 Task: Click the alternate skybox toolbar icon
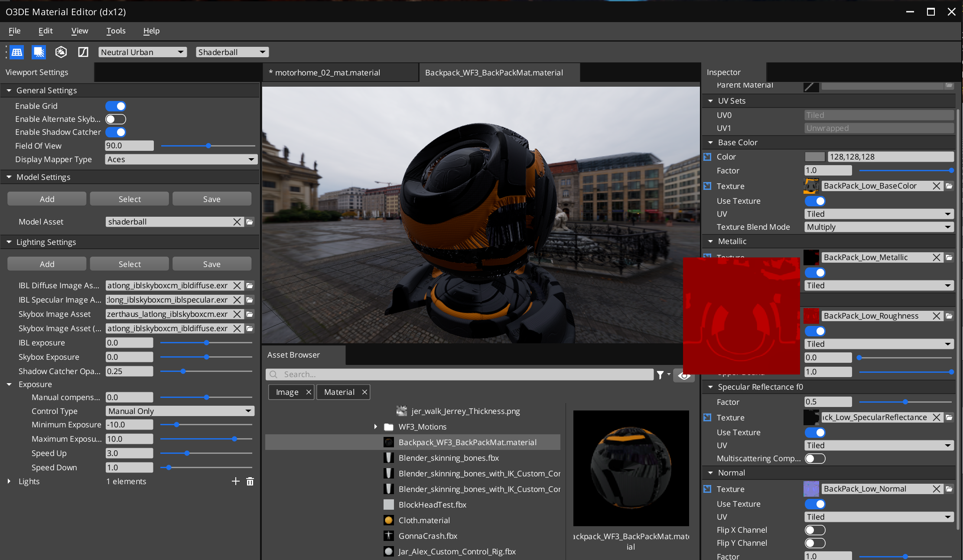click(x=61, y=52)
